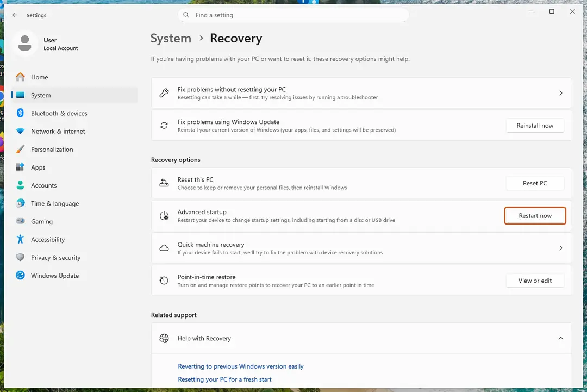This screenshot has width=587, height=392.
Task: Click Apps label in sidebar
Action: pos(38,167)
